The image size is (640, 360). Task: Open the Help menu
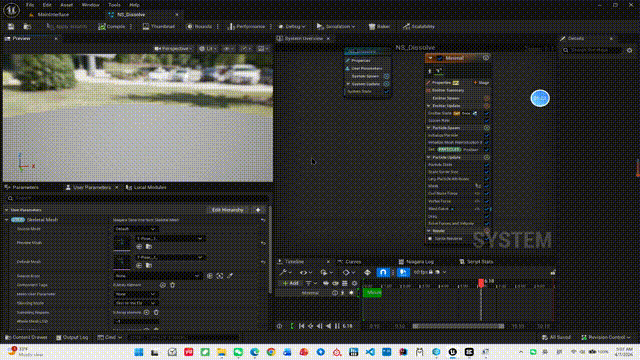click(134, 5)
